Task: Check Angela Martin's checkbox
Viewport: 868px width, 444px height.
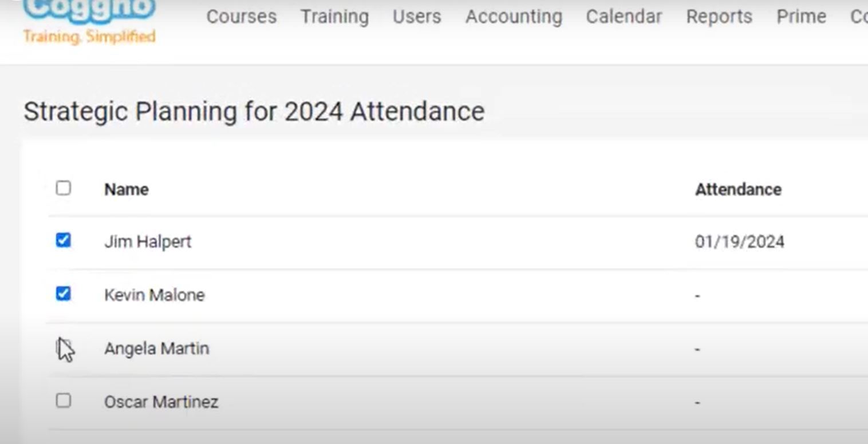Action: point(64,347)
